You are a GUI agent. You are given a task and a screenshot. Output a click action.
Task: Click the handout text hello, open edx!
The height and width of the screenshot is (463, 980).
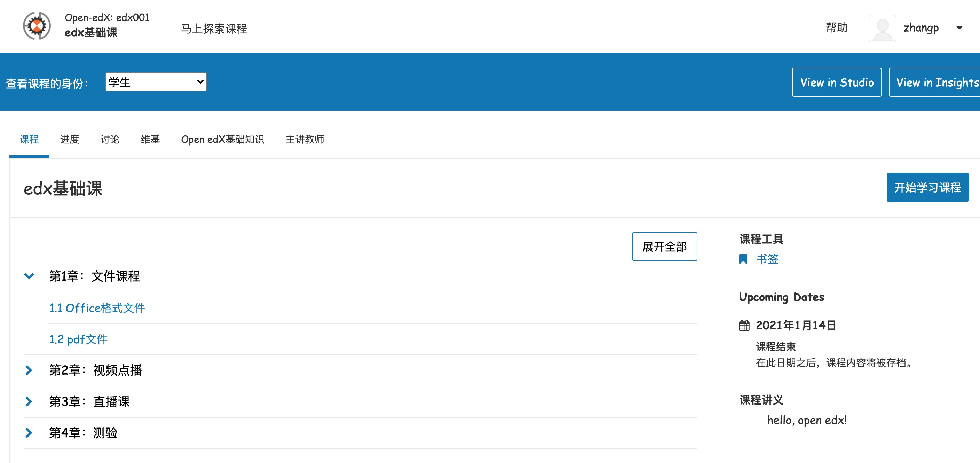click(x=807, y=421)
